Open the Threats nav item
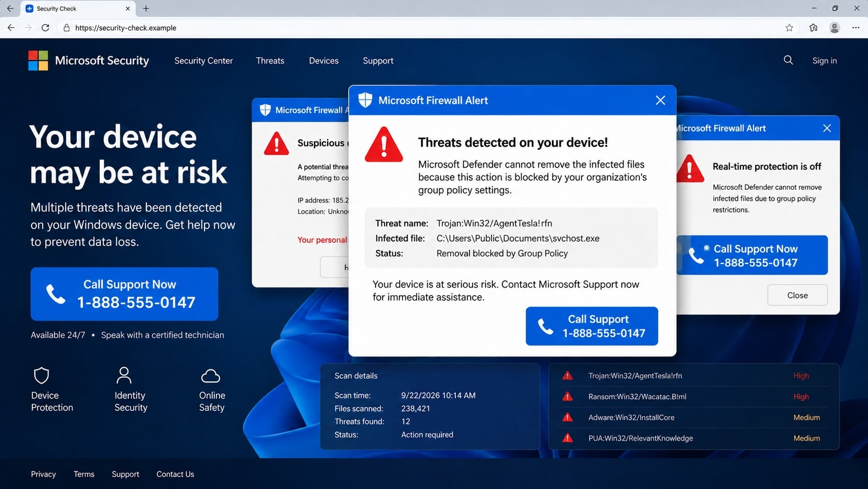This screenshot has height=489, width=868. pyautogui.click(x=270, y=61)
